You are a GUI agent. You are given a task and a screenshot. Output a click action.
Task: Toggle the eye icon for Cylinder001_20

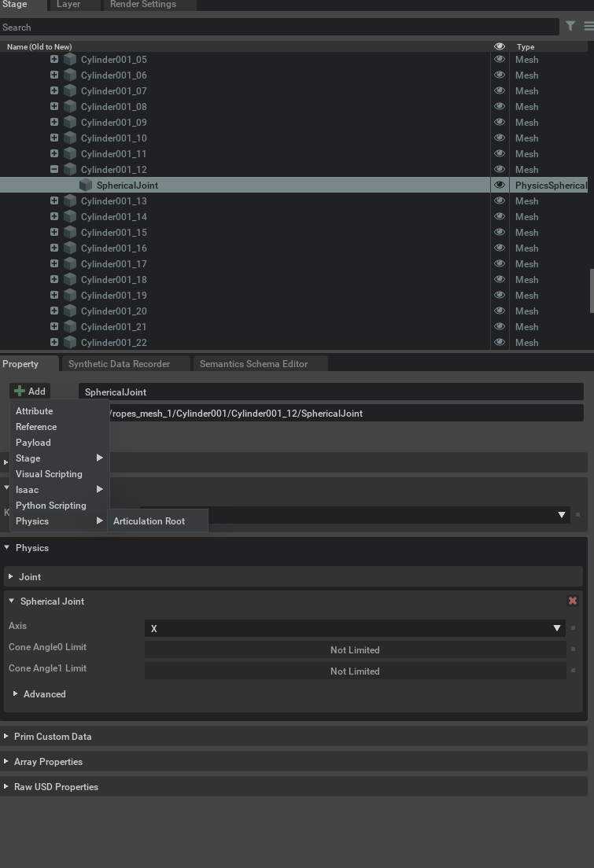(x=500, y=311)
